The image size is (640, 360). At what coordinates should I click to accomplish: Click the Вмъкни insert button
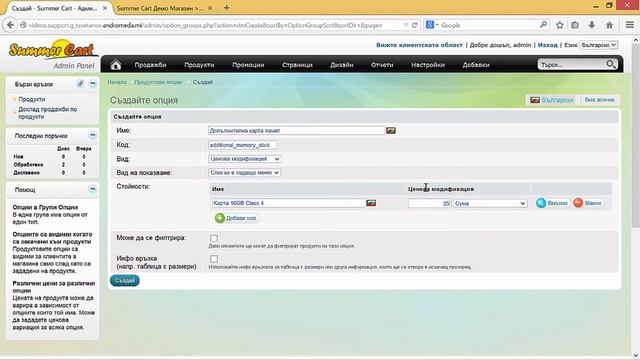(552, 203)
